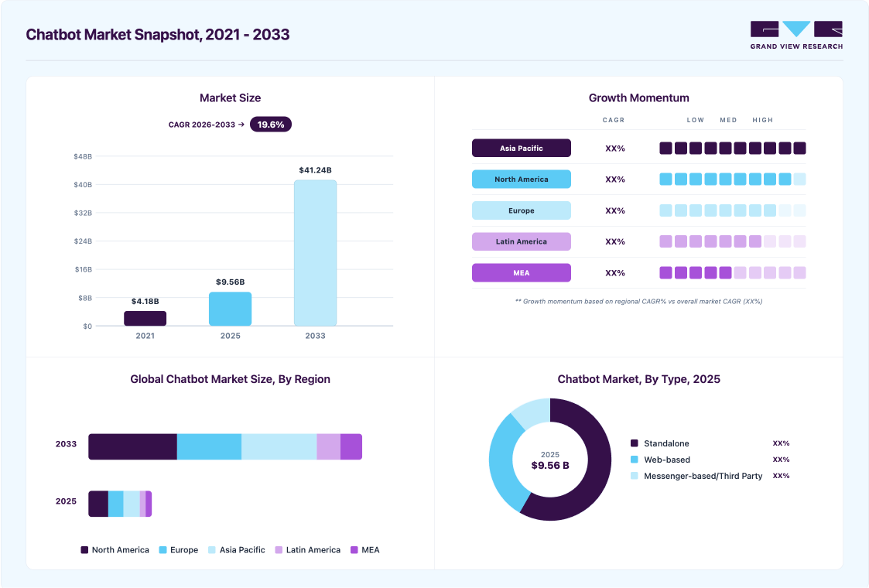Click the LOW momentum column header
This screenshot has width=869, height=588.
click(696, 120)
